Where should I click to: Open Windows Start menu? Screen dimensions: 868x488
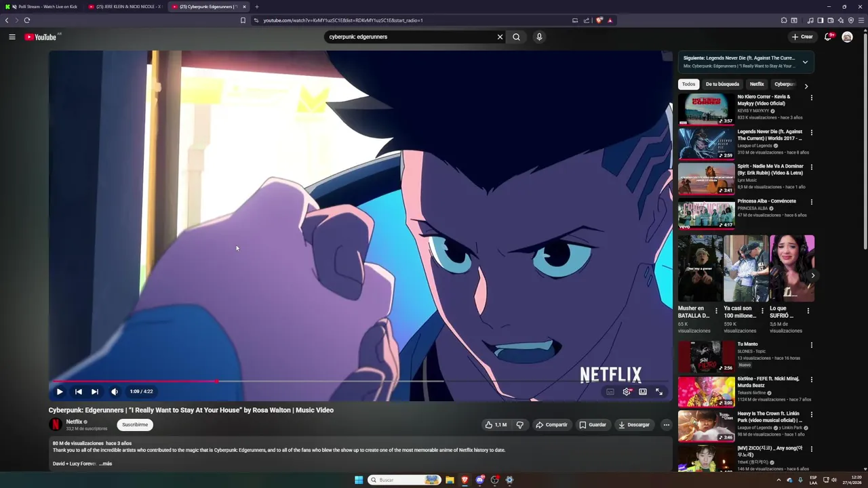click(359, 480)
